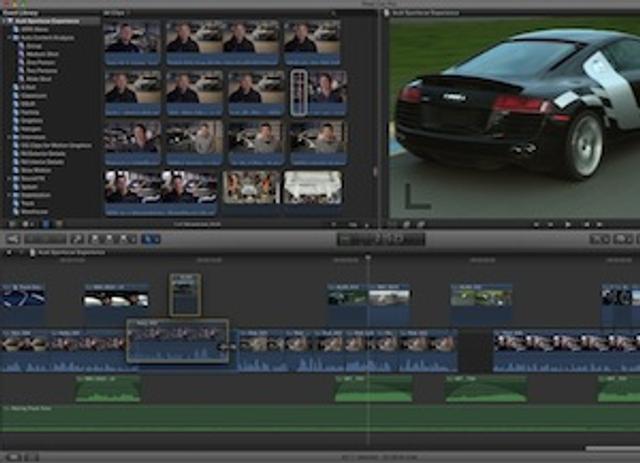Open the edit mode dropdown by the append button

tap(133, 239)
